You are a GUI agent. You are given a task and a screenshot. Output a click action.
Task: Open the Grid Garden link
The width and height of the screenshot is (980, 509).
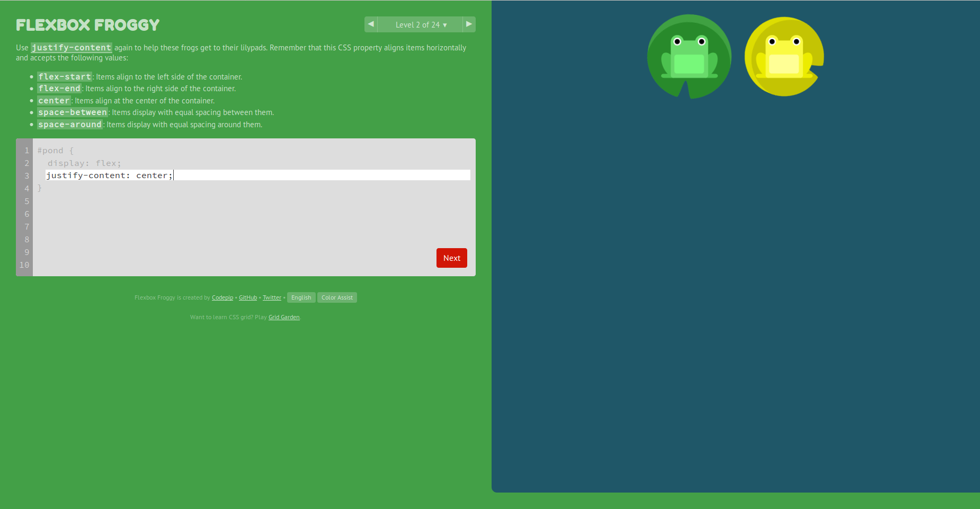coord(284,318)
